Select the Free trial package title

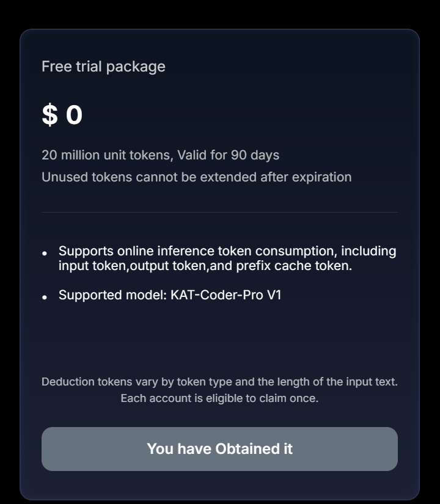pyautogui.click(x=103, y=67)
